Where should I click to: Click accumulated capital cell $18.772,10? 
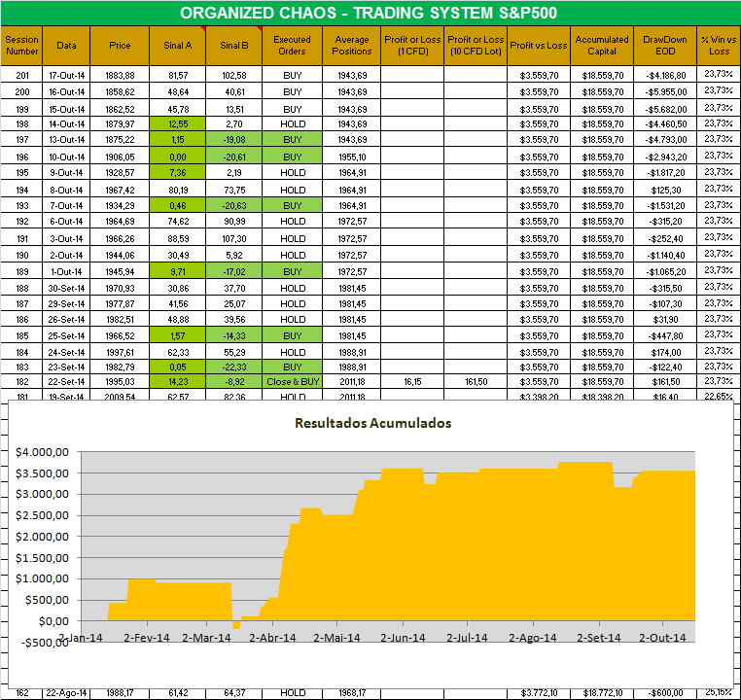tap(602, 693)
